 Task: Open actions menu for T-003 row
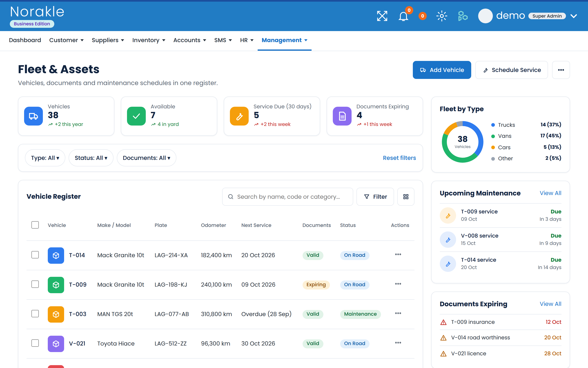[x=398, y=313]
